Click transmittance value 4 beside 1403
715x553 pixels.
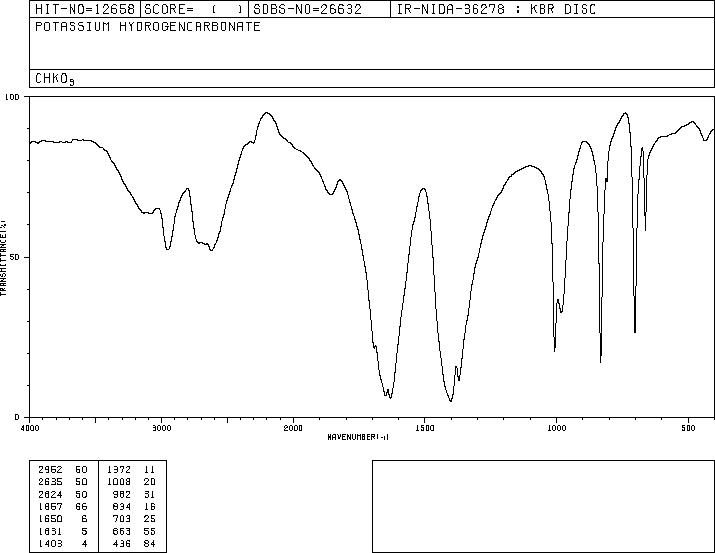pyautogui.click(x=84, y=543)
